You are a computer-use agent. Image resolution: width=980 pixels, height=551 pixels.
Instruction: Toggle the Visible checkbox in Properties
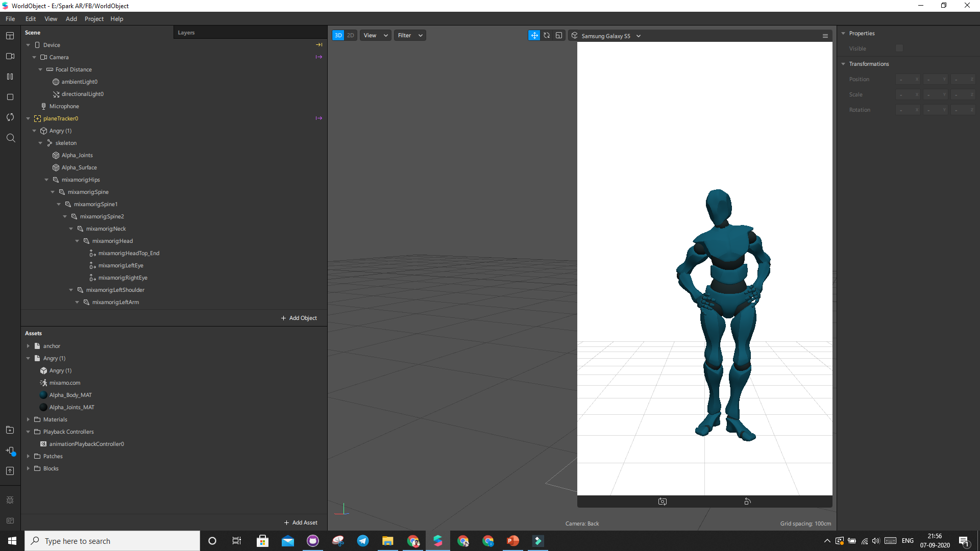point(899,48)
